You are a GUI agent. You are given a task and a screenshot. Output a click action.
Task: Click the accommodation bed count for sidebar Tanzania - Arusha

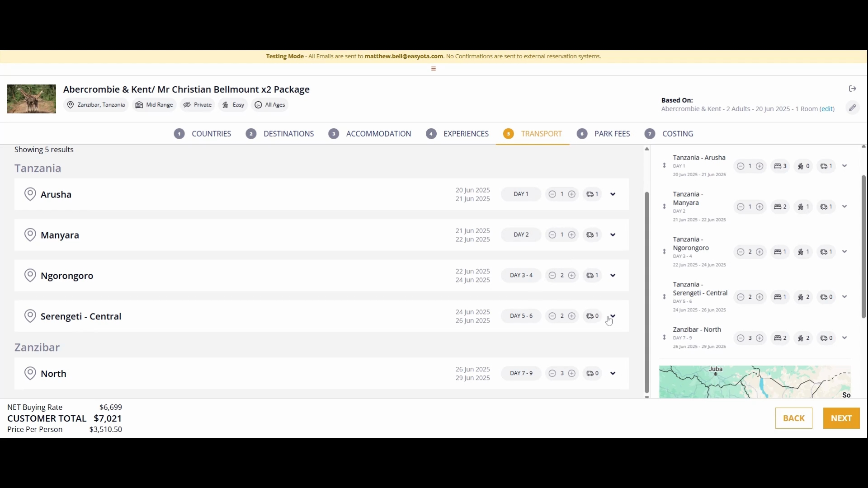click(x=781, y=166)
